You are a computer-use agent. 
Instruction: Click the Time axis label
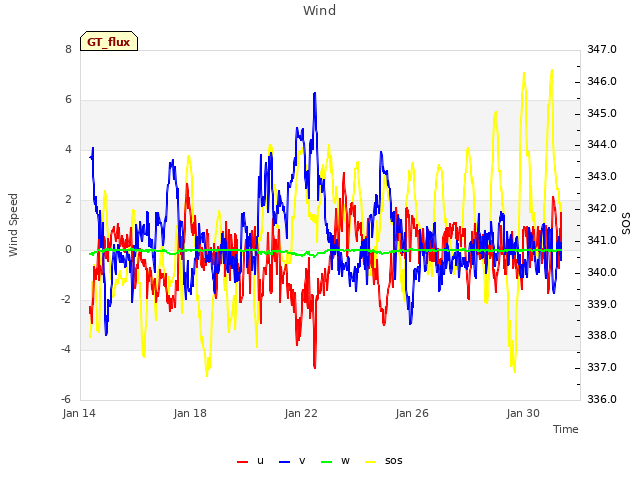566,429
